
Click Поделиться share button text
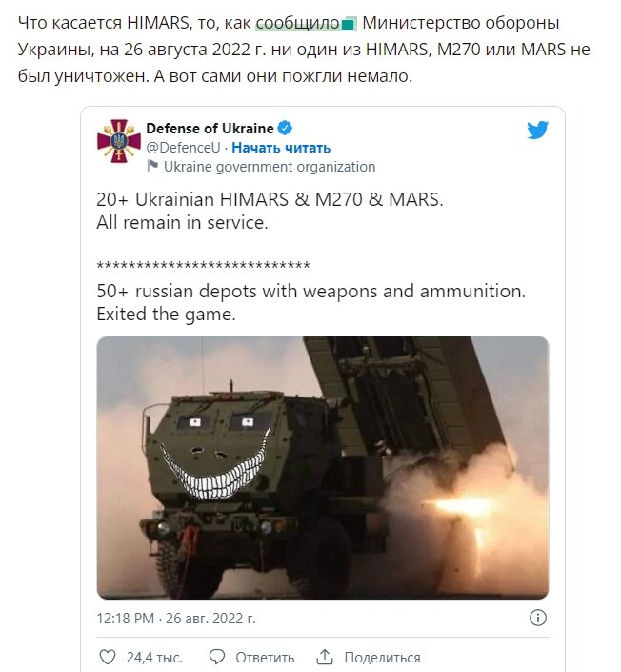(383, 657)
